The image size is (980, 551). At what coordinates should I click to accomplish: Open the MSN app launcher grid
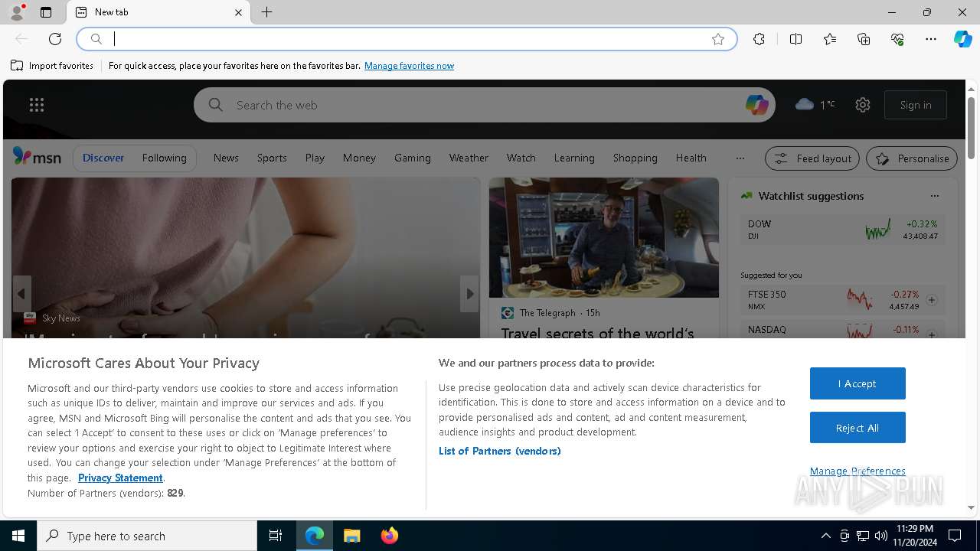point(37,105)
